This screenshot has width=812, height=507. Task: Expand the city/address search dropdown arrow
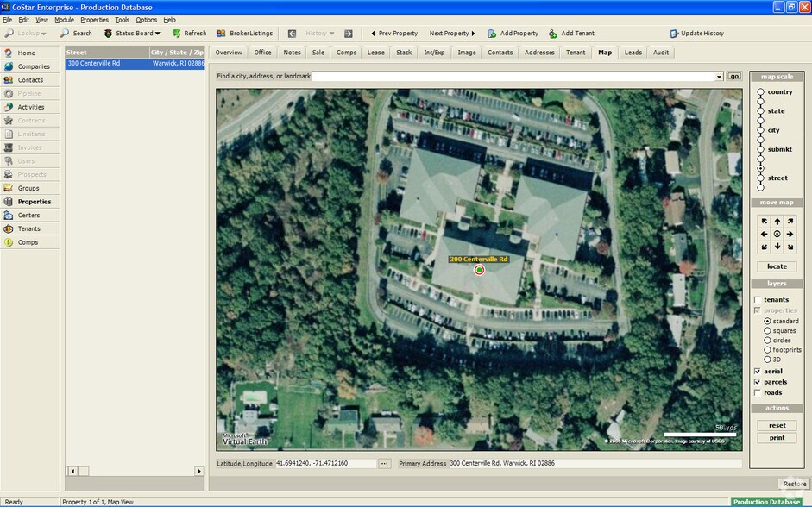click(x=719, y=77)
